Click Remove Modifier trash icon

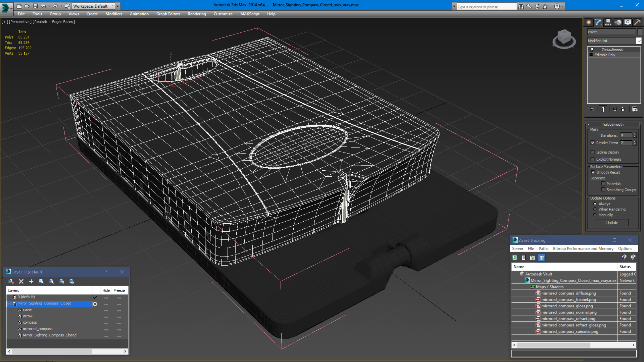point(623,109)
